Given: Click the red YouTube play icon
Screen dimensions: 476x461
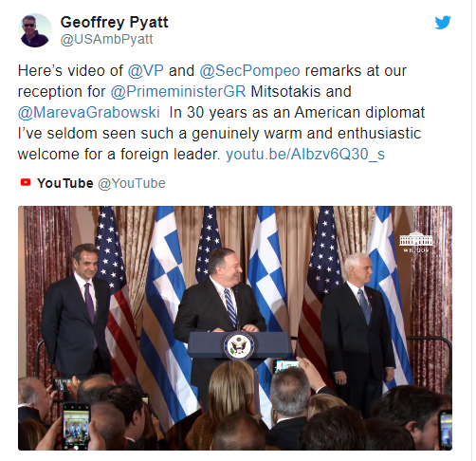Looking at the screenshot, I should pyautogui.click(x=26, y=182).
